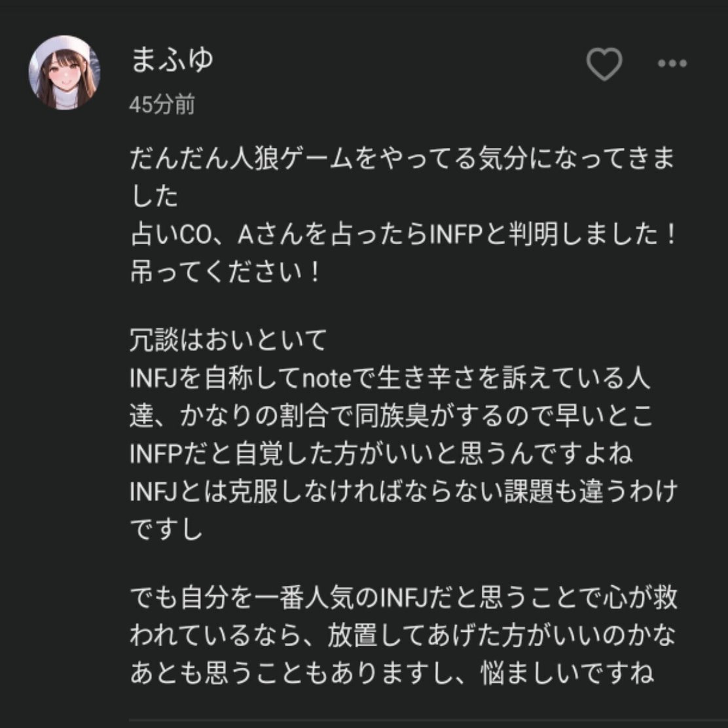Select the line containing 同族臭がするので

click(391, 416)
